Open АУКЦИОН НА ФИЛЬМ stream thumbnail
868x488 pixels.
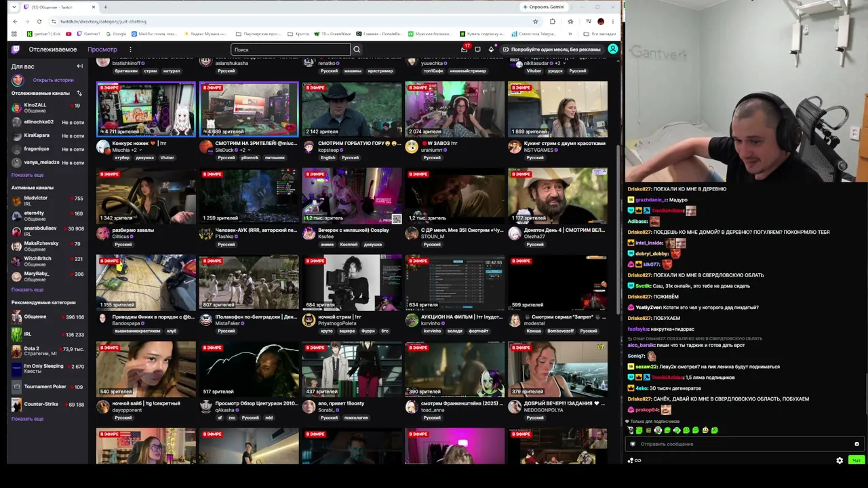pos(455,283)
